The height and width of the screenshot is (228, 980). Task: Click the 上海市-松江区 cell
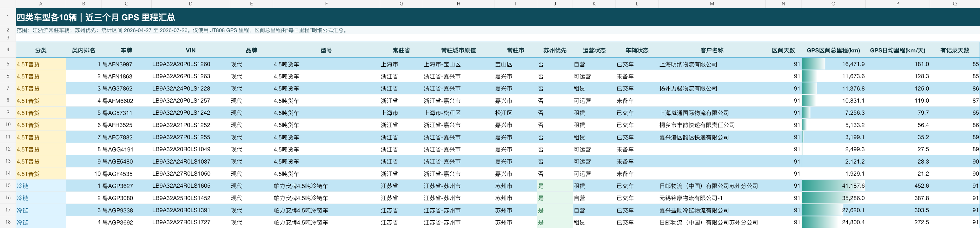tap(459, 113)
